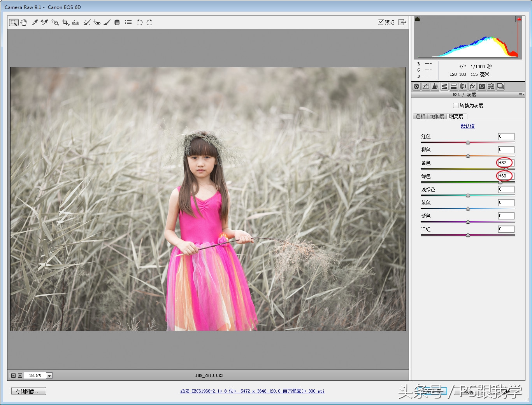This screenshot has height=405, width=532.
Task: Select the Straighten level tool
Action: [x=76, y=23]
